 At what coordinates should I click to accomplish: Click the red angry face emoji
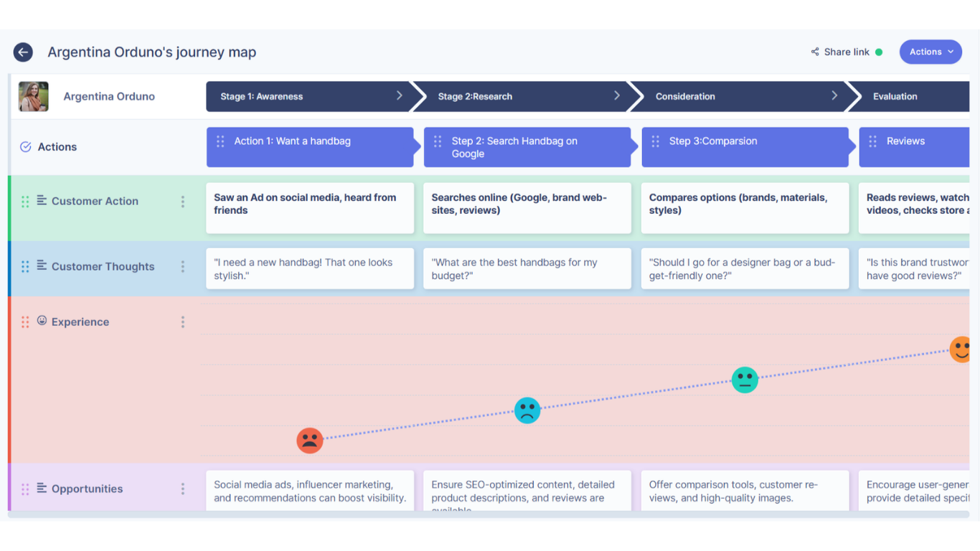point(310,440)
